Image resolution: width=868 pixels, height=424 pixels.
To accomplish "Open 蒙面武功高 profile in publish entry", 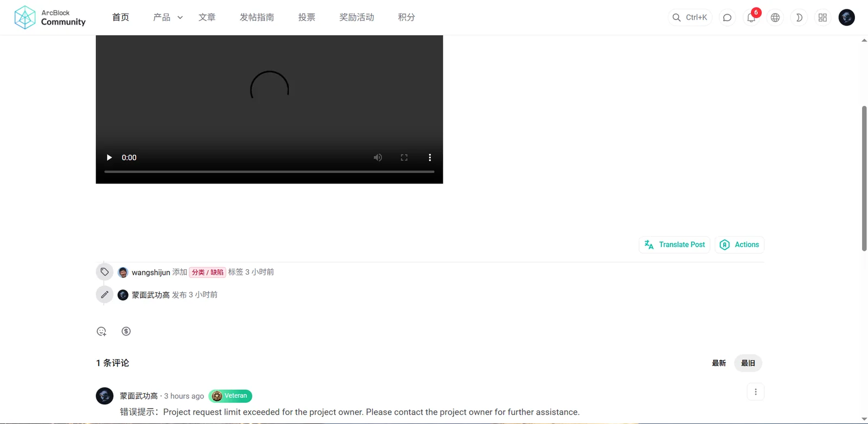I will (151, 295).
